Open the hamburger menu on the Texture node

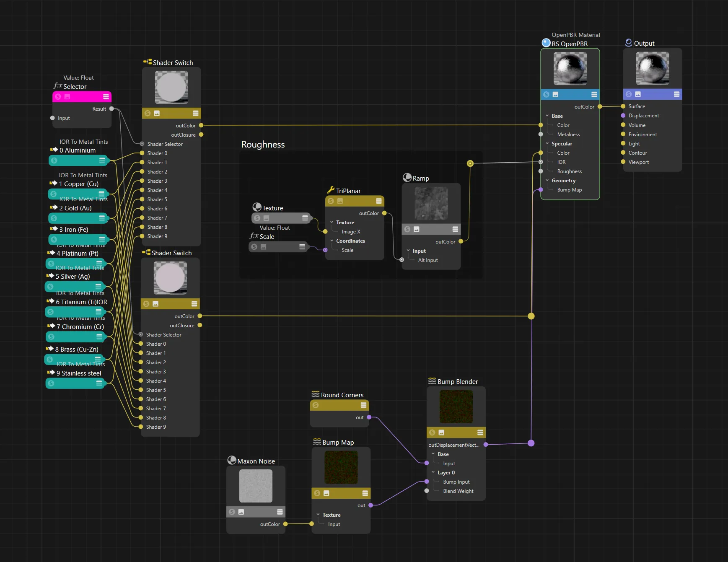pos(305,218)
